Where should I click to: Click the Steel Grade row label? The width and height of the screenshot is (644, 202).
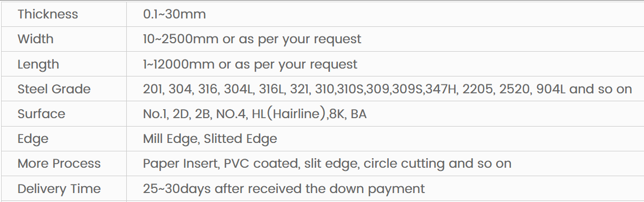point(54,89)
